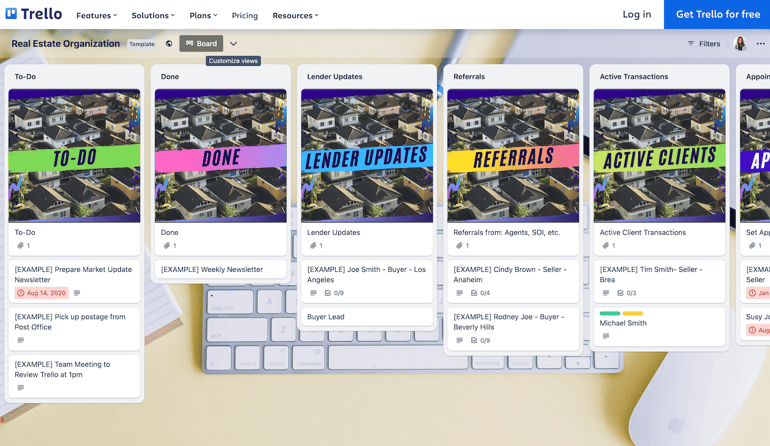
Task: Open the Lender Updates cover image card
Action: point(367,156)
